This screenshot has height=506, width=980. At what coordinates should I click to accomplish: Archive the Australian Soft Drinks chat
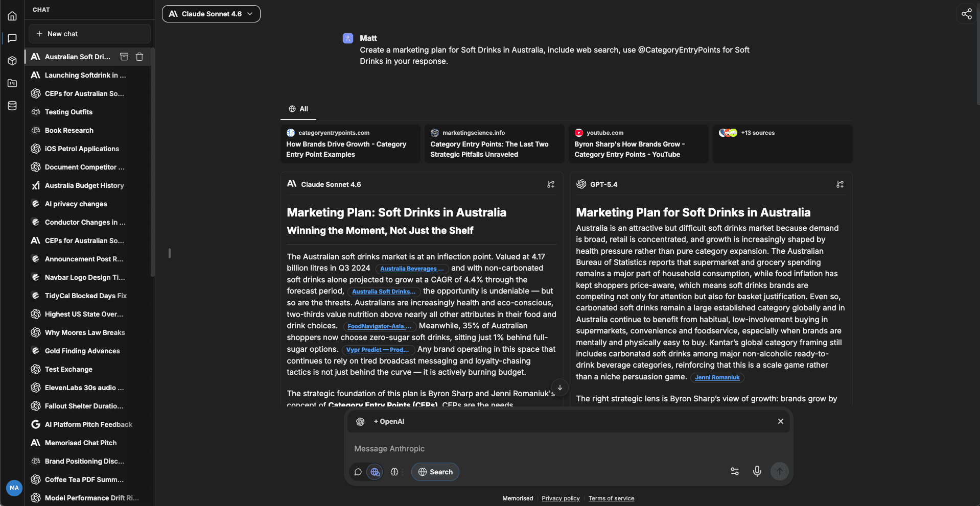pyautogui.click(x=124, y=57)
